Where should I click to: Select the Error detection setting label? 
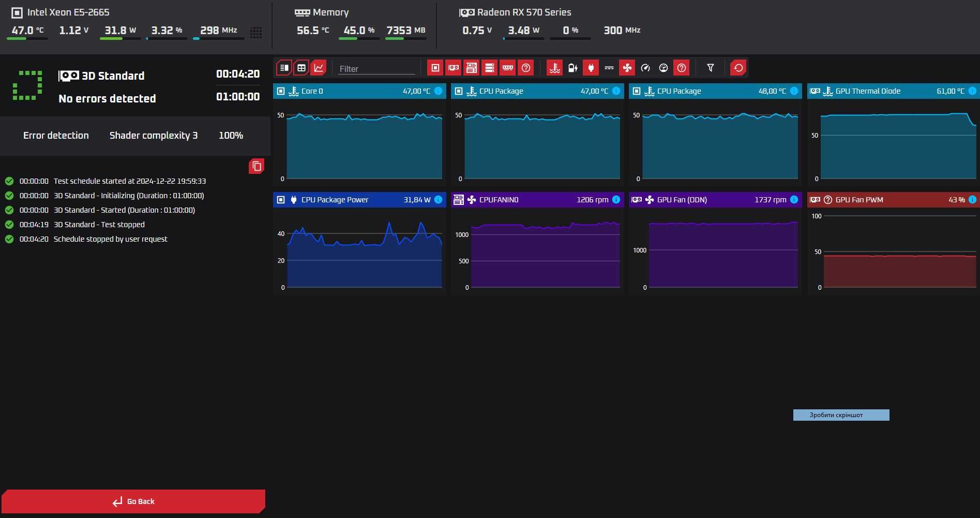56,136
